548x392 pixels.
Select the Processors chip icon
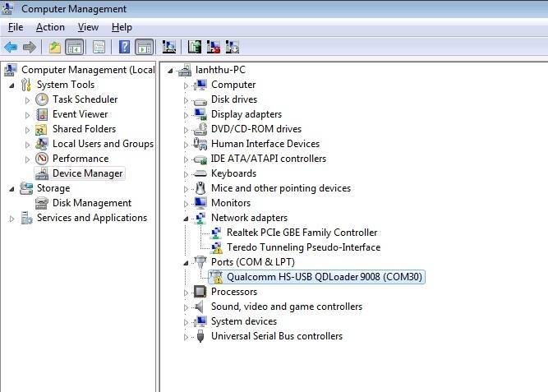200,291
